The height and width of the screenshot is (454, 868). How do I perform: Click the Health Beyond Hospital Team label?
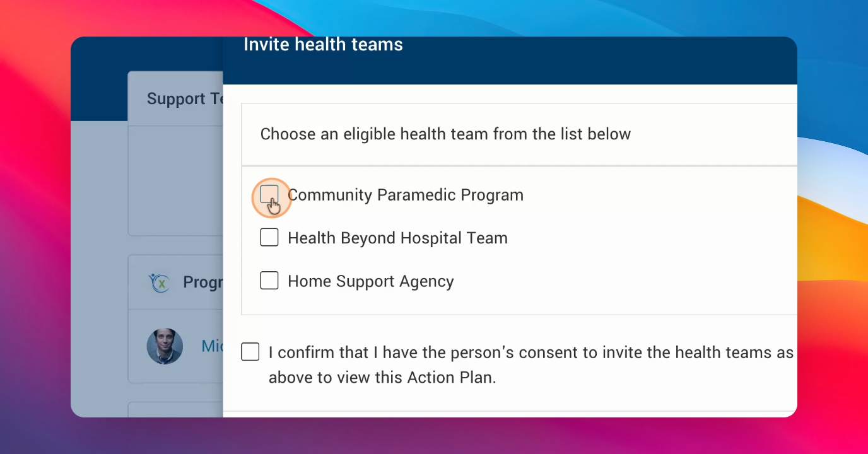click(x=397, y=238)
